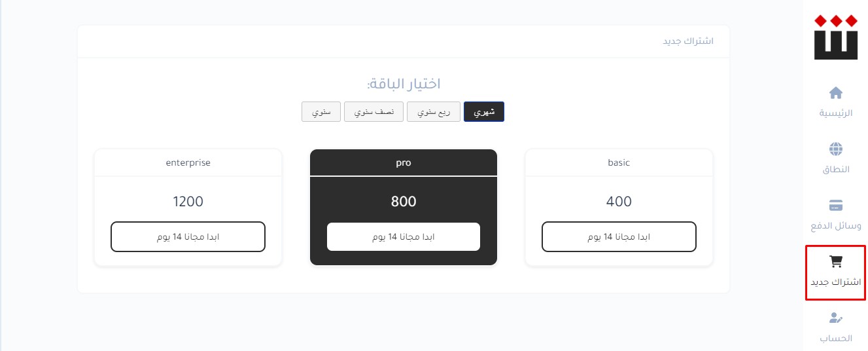Choose semi-annual نصف سنوي billing

[x=373, y=112]
